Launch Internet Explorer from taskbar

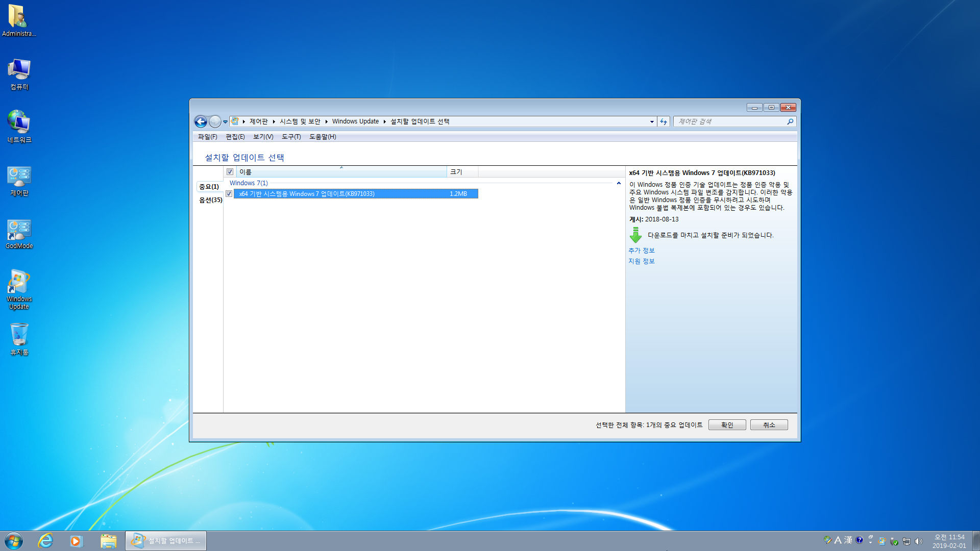point(45,541)
